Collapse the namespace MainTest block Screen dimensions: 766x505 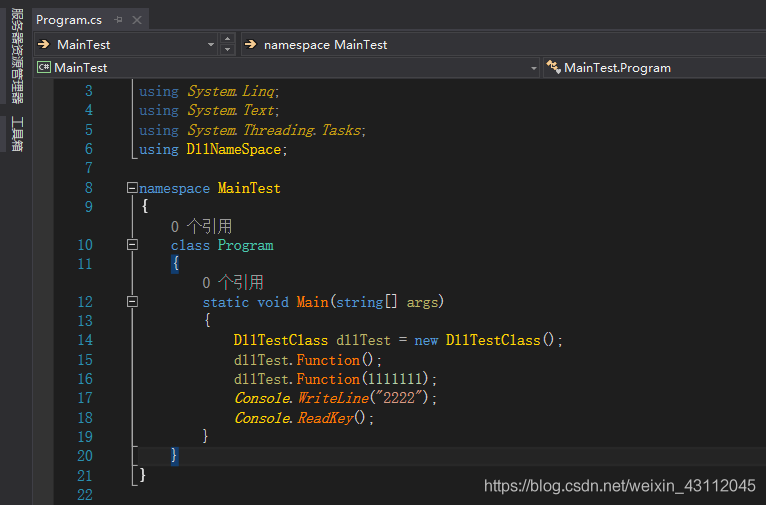coord(132,188)
